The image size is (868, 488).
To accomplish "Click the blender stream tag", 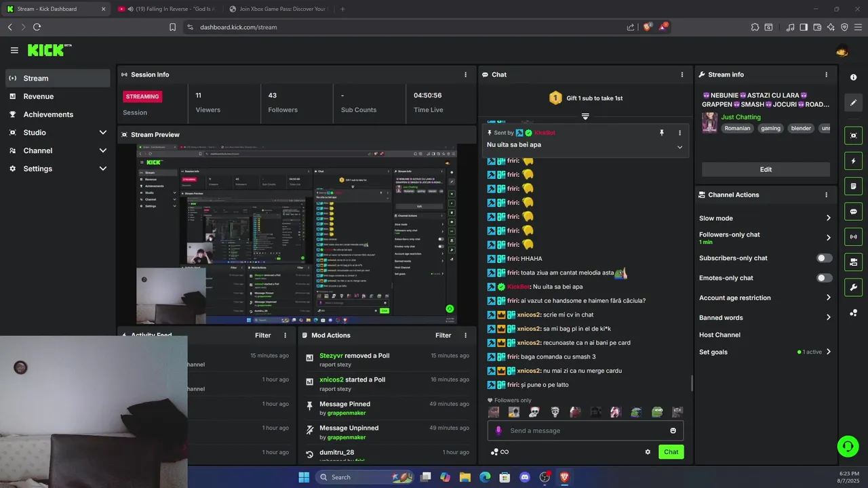I will [x=801, y=128].
